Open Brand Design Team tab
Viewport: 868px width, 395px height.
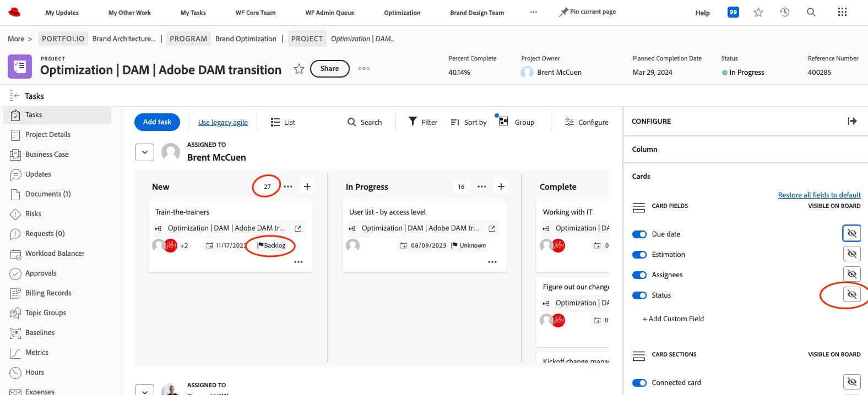477,13
